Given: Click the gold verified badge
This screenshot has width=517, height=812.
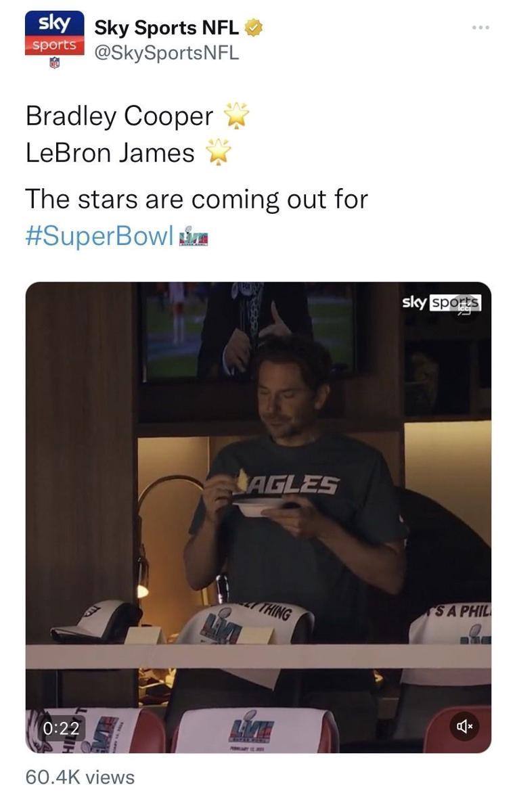Looking at the screenshot, I should (x=254, y=28).
